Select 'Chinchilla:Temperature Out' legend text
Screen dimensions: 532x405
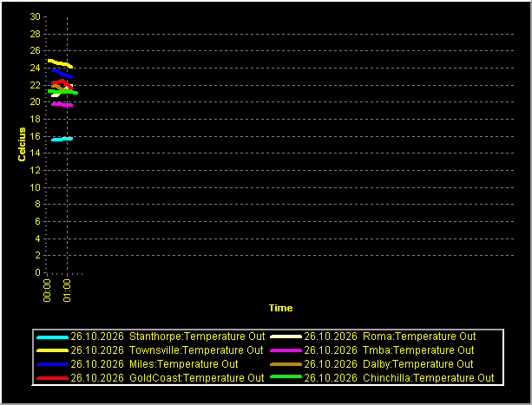coord(429,378)
